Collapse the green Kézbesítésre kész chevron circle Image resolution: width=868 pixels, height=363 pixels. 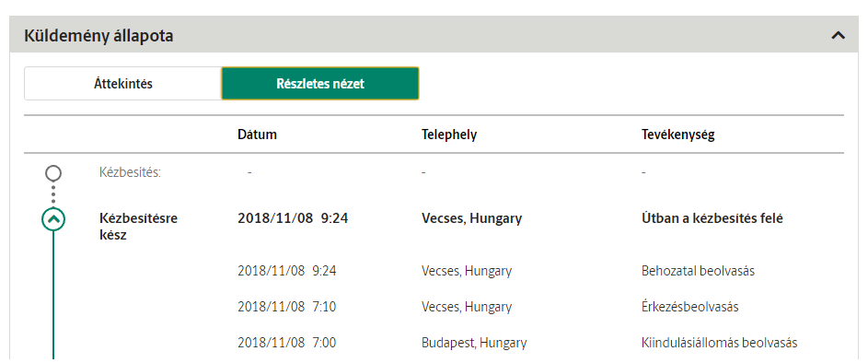pyautogui.click(x=53, y=219)
